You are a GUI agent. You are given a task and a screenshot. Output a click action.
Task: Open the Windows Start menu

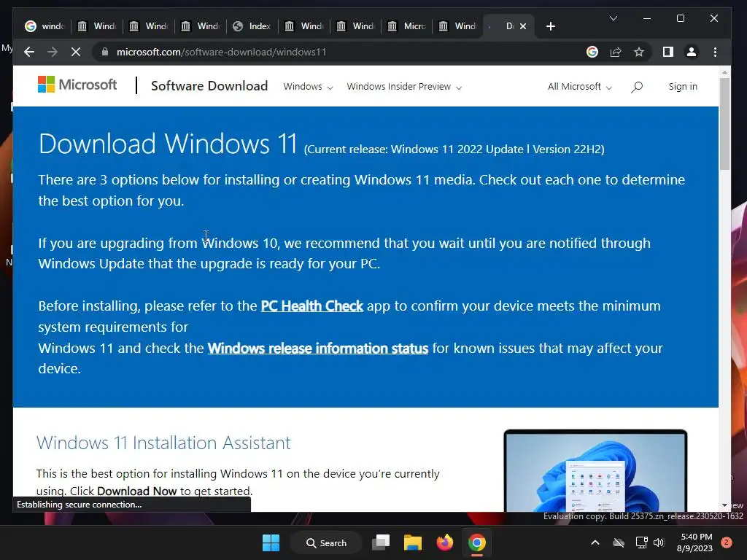coord(271,542)
